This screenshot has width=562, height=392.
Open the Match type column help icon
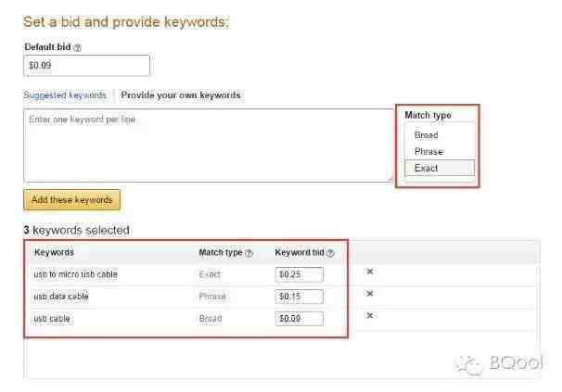[249, 253]
